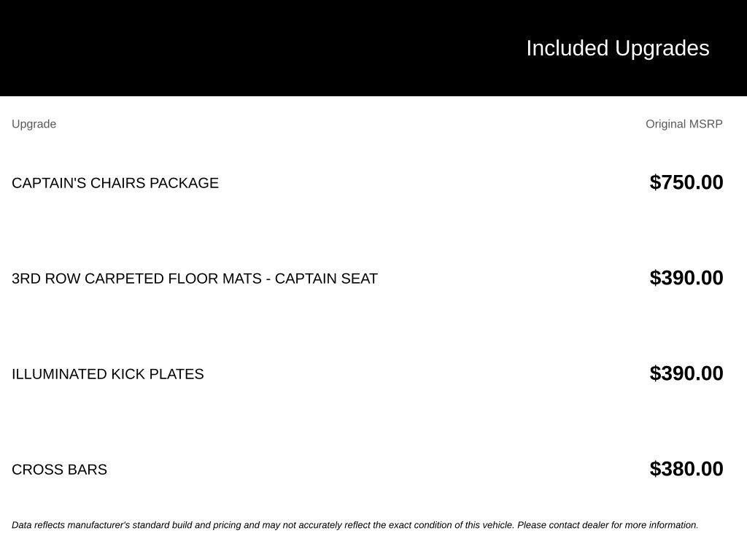Click the kick plates $390.00 price
Image resolution: width=747 pixels, height=560 pixels.
coord(686,373)
